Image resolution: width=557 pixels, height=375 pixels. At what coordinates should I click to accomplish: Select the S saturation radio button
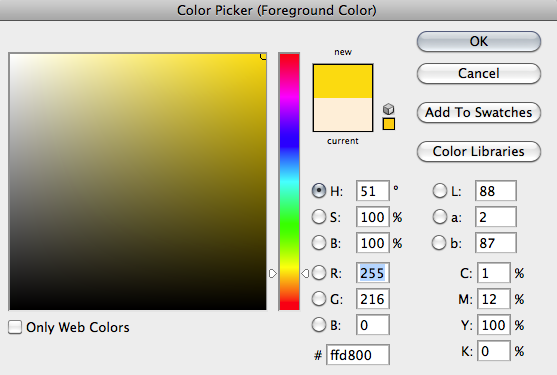tap(319, 217)
